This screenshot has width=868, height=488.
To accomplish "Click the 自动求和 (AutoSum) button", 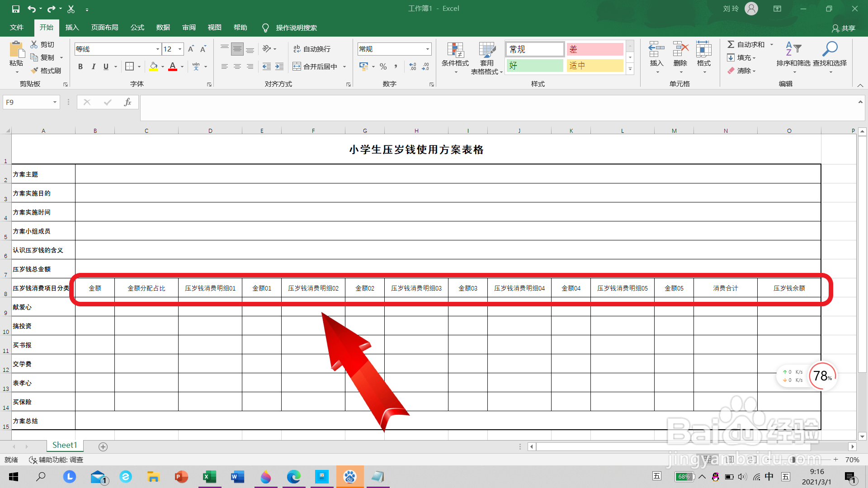I will pyautogui.click(x=746, y=44).
